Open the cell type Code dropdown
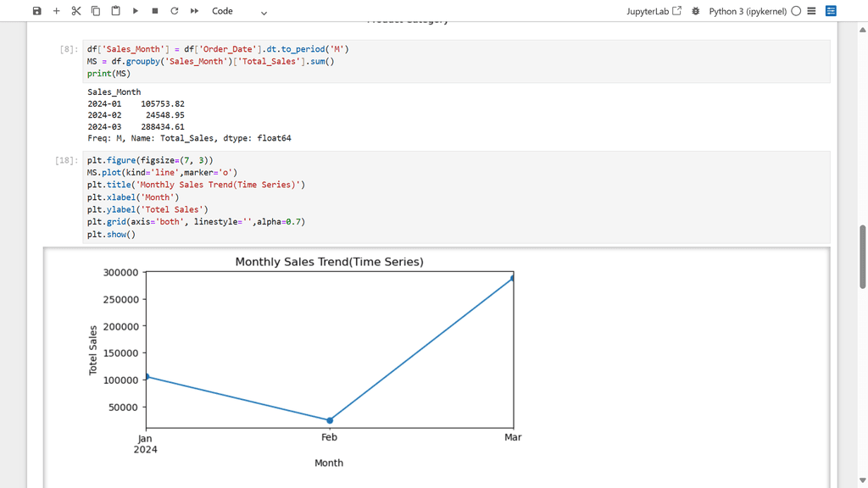868x488 pixels. click(239, 11)
